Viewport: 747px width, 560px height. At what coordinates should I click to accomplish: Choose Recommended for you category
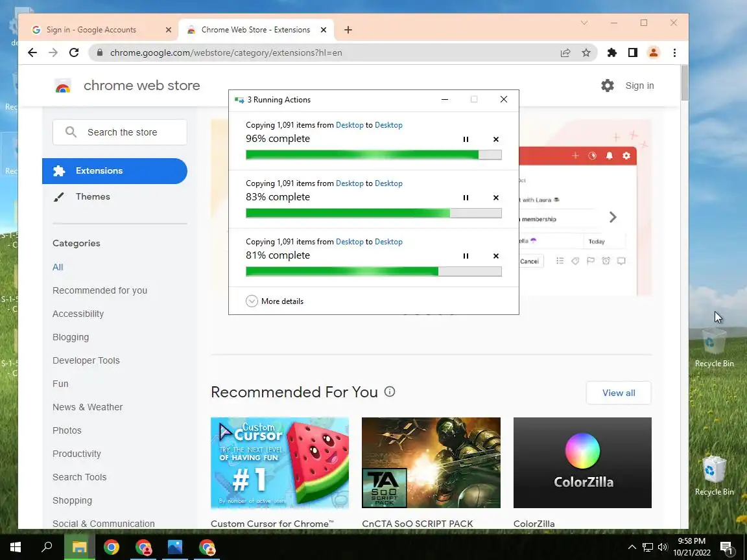click(100, 290)
